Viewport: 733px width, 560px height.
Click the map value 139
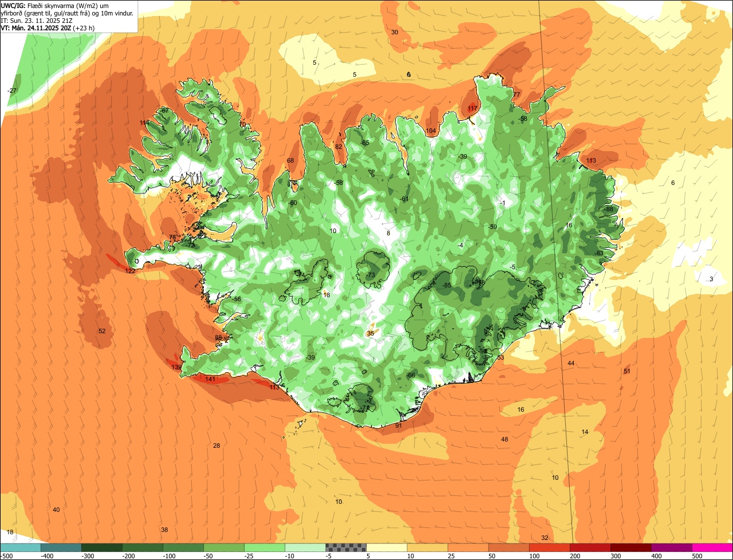(x=176, y=367)
